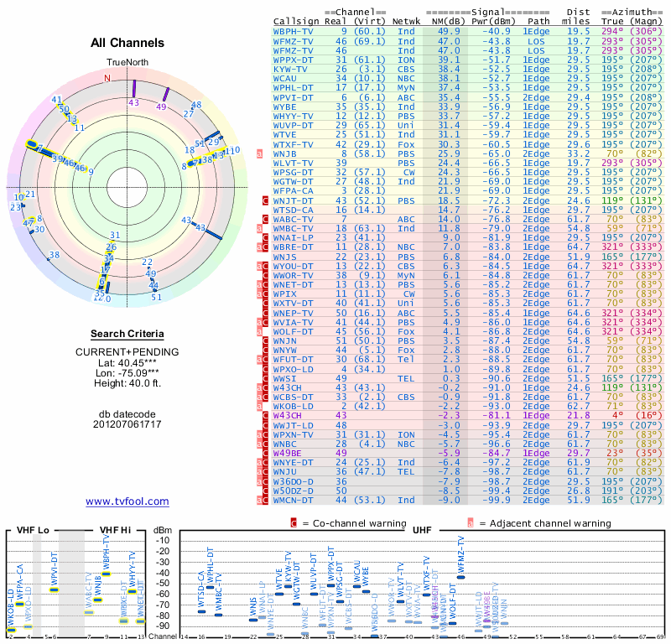Click the co-channel 'C' icon beside WNJN

tap(265, 341)
